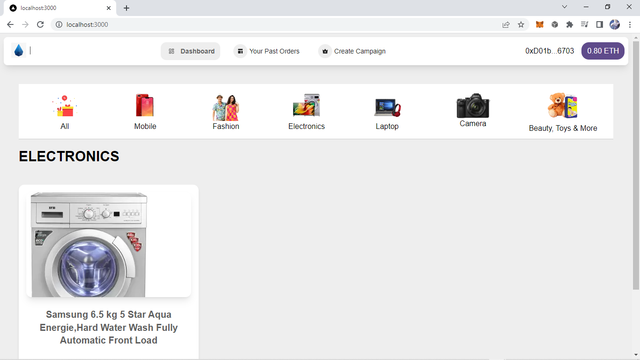This screenshot has width=640, height=360.
Task: Open the Chrome profile avatar
Action: point(615,24)
